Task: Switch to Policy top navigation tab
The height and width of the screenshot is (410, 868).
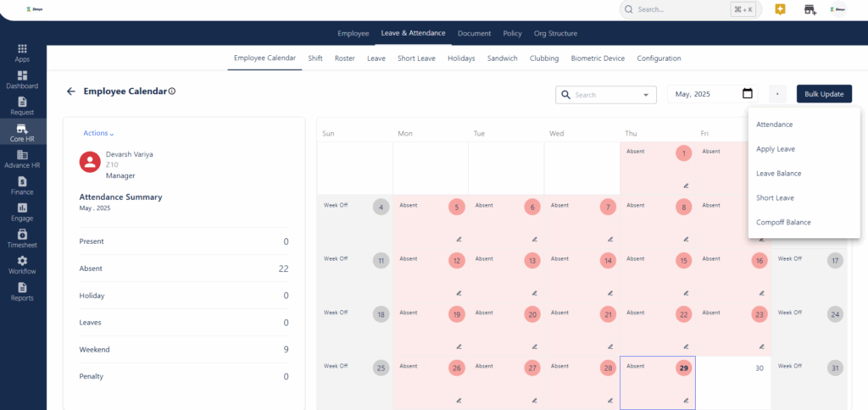Action: click(512, 33)
